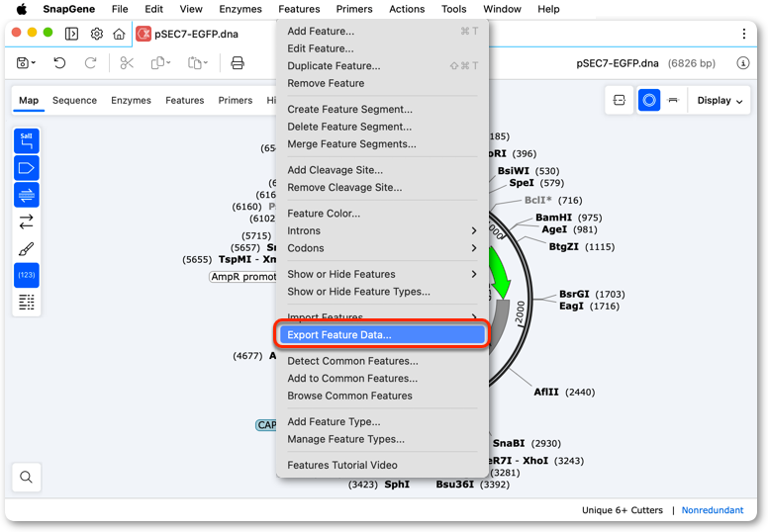
Task: Toggle the (123) numbering button
Action: pyautogui.click(x=27, y=275)
